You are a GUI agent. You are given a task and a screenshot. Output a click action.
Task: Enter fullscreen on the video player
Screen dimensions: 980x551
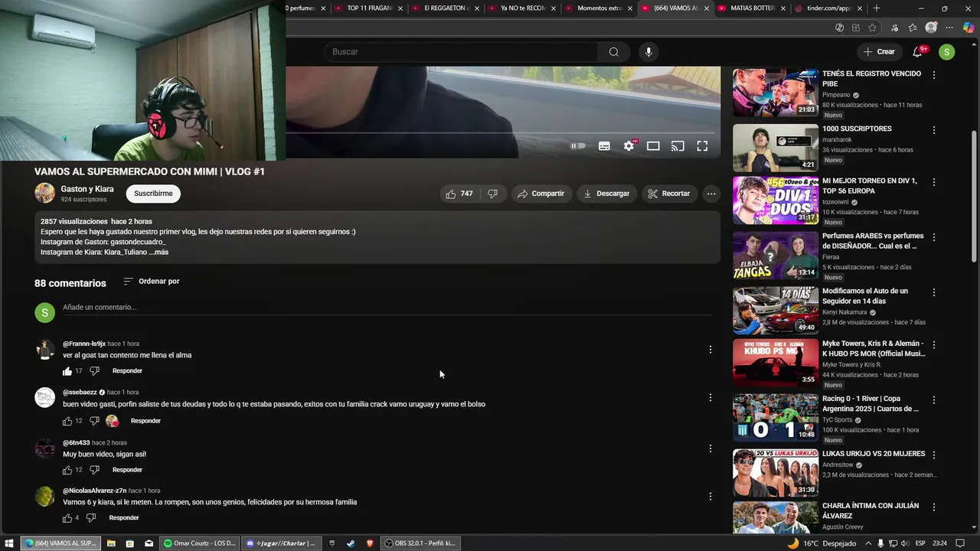[702, 146]
